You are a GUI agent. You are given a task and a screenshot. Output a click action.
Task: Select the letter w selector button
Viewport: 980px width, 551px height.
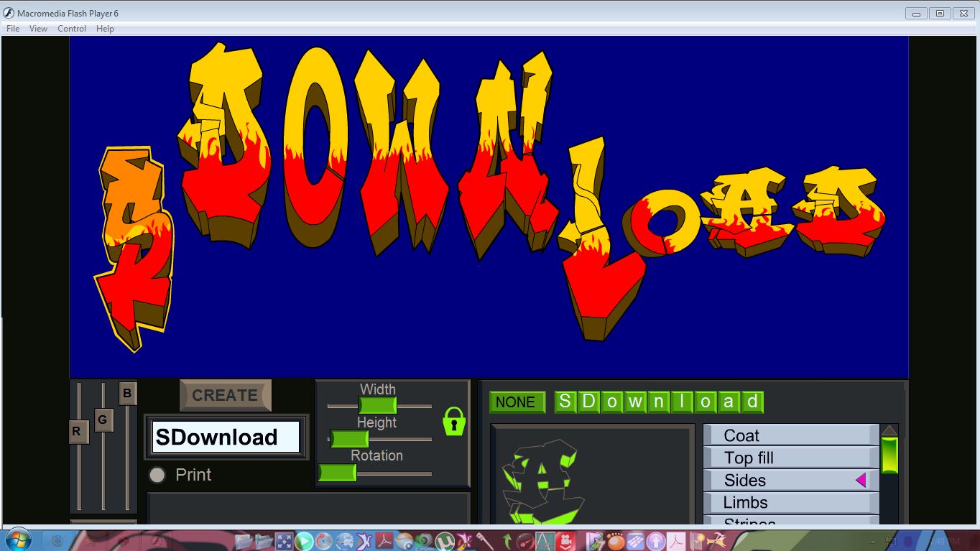coord(635,402)
